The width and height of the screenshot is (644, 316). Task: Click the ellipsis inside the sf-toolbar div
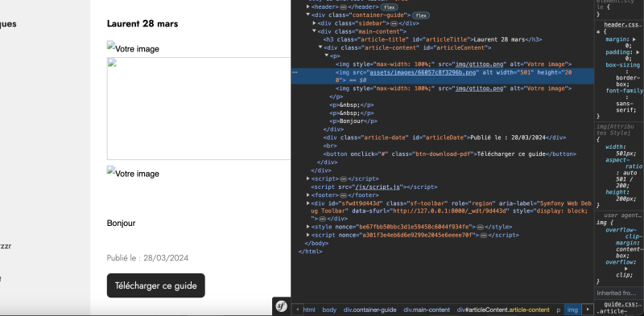pyautogui.click(x=323, y=219)
